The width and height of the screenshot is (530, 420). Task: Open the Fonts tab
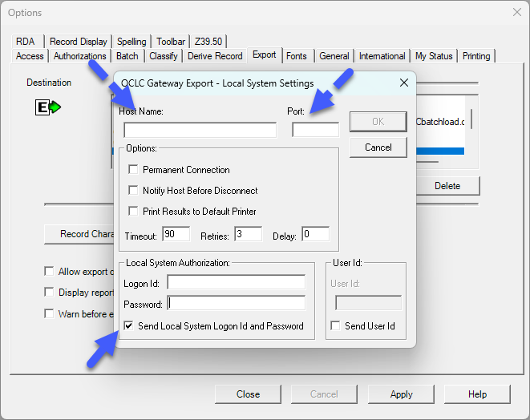pyautogui.click(x=297, y=56)
